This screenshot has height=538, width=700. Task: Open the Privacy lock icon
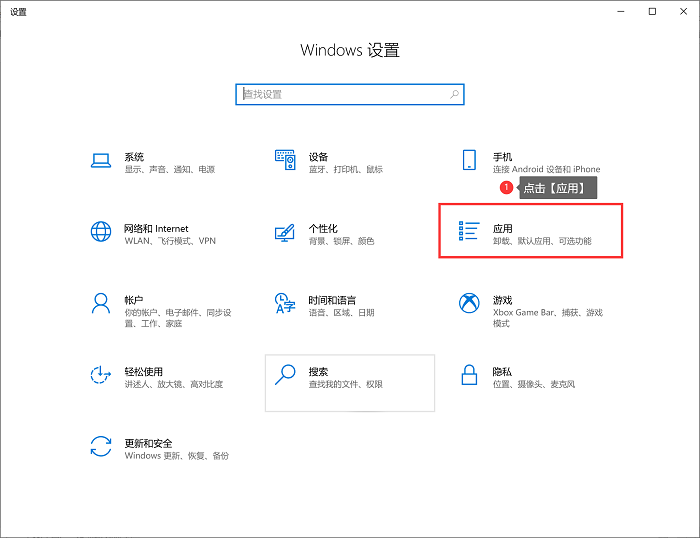(469, 375)
